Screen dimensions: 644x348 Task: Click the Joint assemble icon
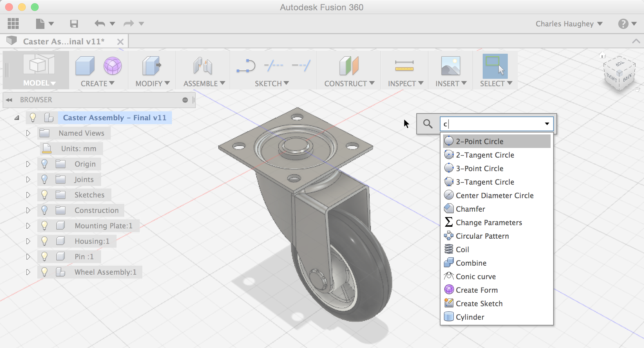point(203,66)
